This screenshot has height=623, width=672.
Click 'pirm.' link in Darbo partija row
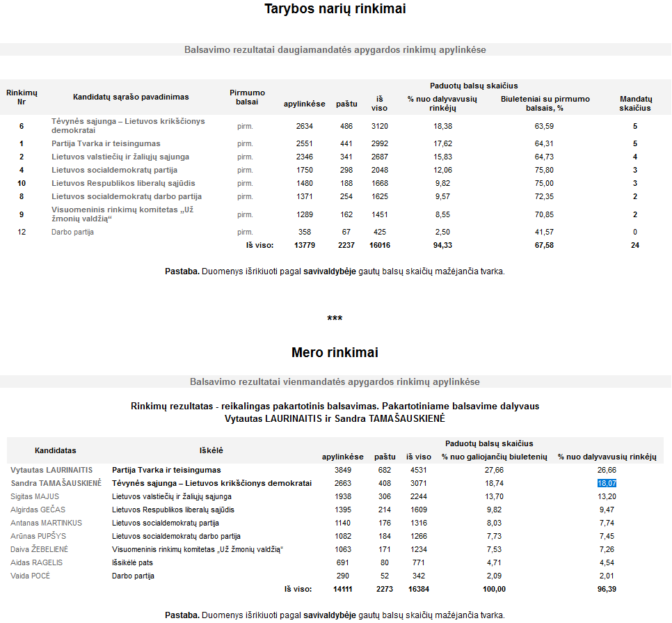coord(245,232)
